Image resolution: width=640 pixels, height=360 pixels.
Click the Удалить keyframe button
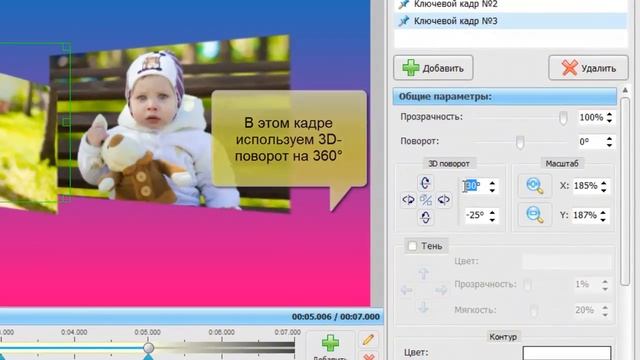pos(588,68)
